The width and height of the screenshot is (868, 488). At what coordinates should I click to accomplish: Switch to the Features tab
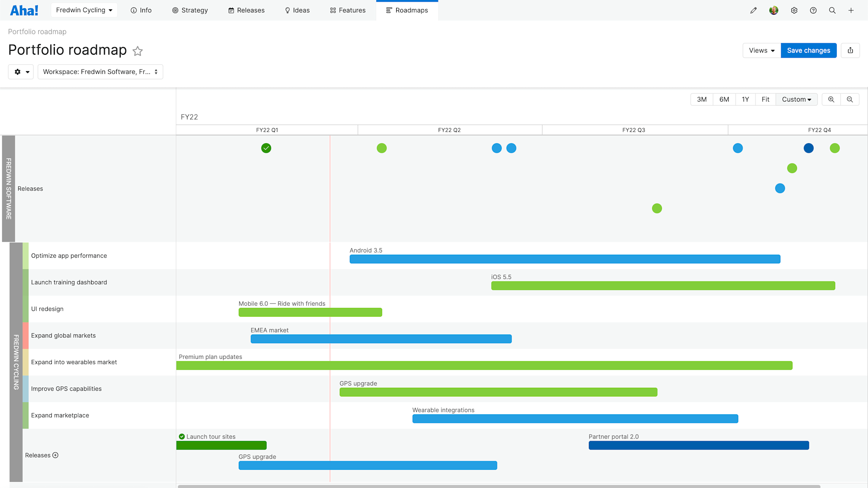pyautogui.click(x=347, y=10)
